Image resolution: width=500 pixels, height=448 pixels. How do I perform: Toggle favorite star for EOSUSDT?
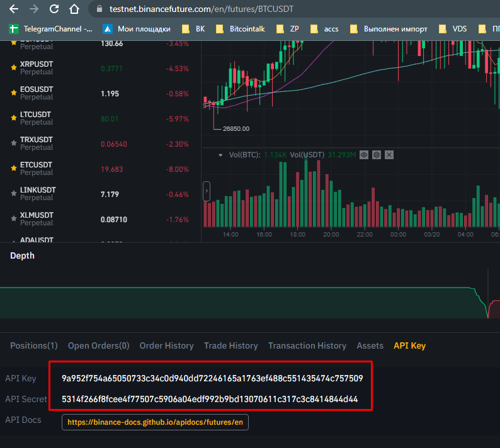tap(14, 92)
